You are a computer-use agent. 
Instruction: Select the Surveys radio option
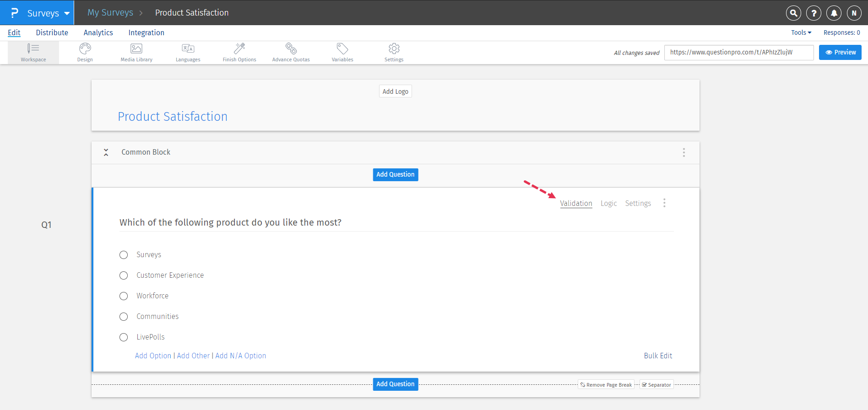click(x=124, y=255)
